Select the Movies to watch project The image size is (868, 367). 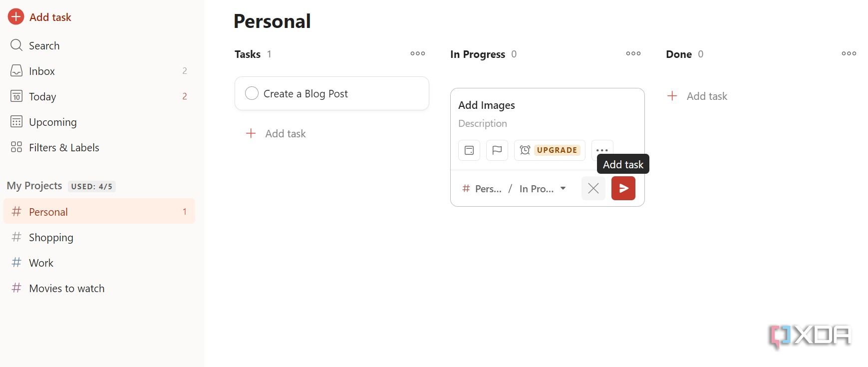click(66, 288)
